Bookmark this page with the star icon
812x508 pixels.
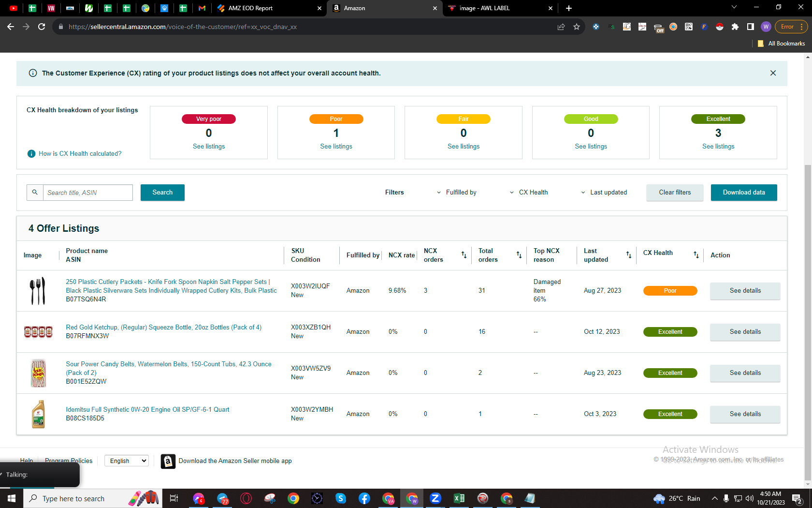click(577, 27)
